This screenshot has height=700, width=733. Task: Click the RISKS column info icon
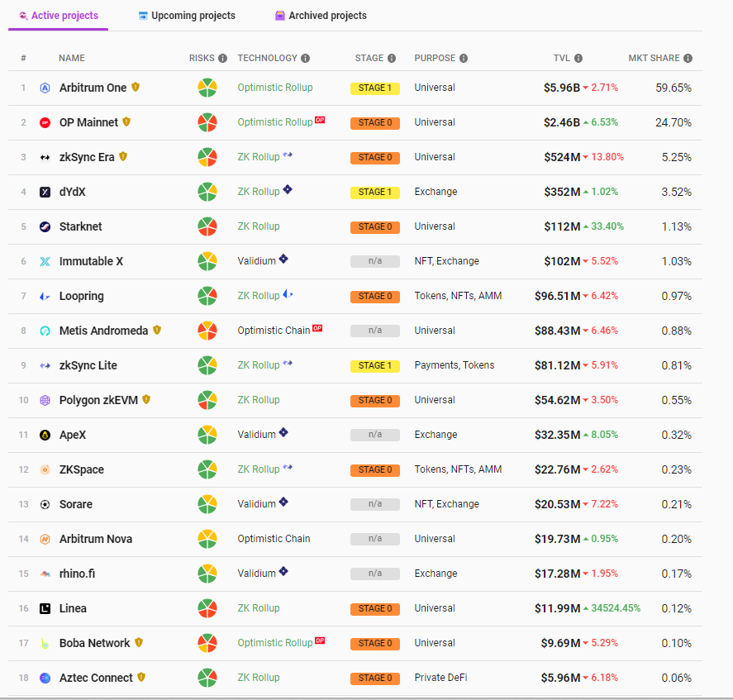click(x=222, y=58)
